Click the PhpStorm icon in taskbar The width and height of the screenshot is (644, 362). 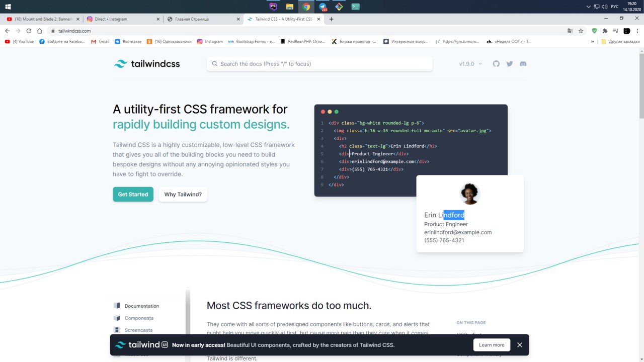(273, 7)
